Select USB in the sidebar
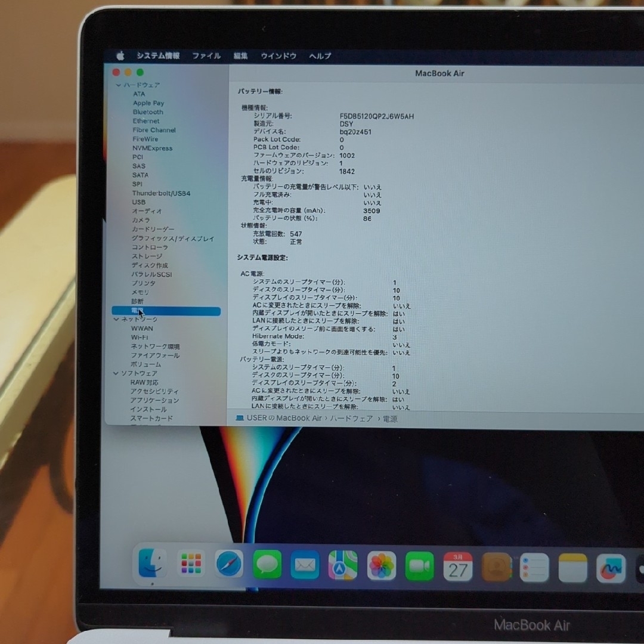 (139, 203)
